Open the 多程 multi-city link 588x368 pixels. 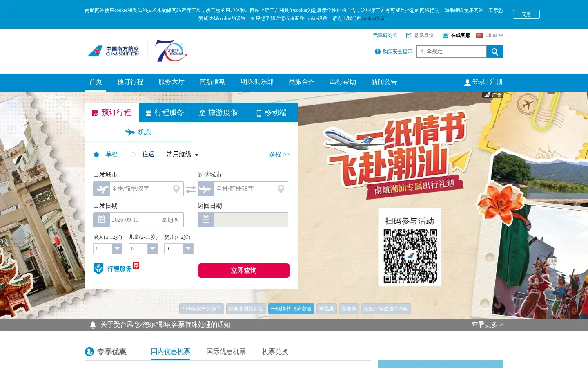[279, 155]
